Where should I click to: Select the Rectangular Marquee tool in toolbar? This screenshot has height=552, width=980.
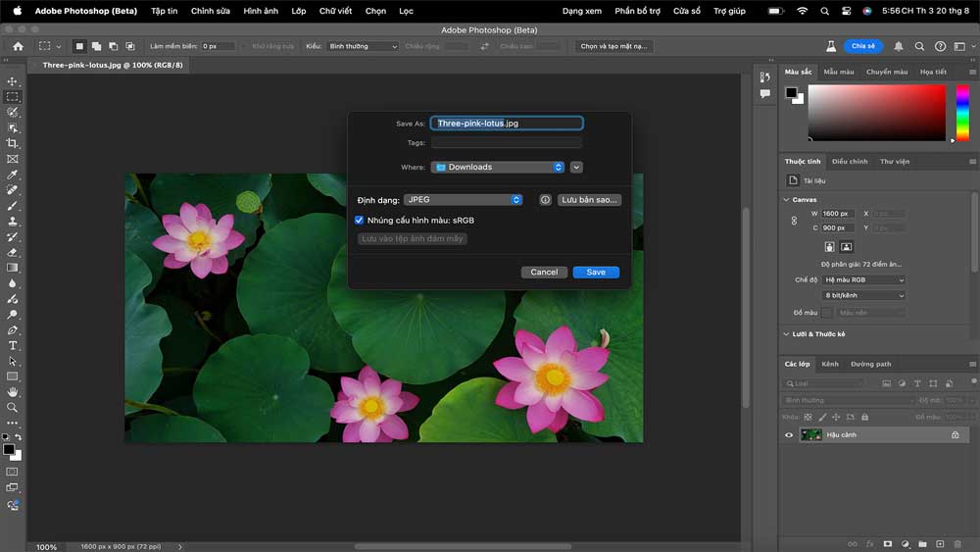[x=13, y=97]
